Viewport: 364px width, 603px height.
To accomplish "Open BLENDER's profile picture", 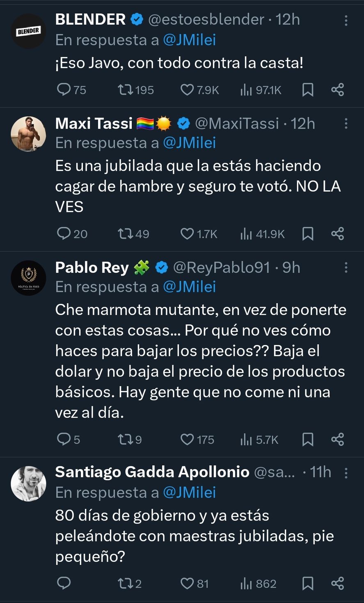I will point(28,31).
